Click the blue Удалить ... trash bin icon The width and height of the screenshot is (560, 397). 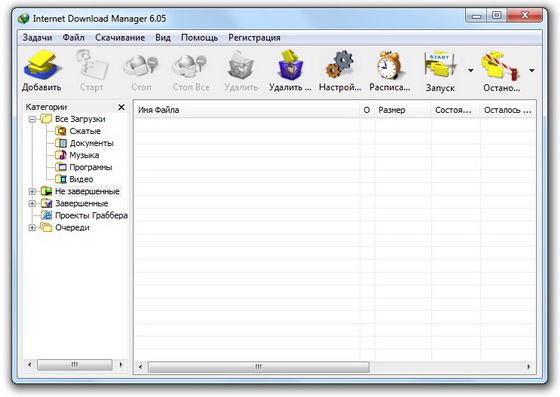(x=290, y=65)
